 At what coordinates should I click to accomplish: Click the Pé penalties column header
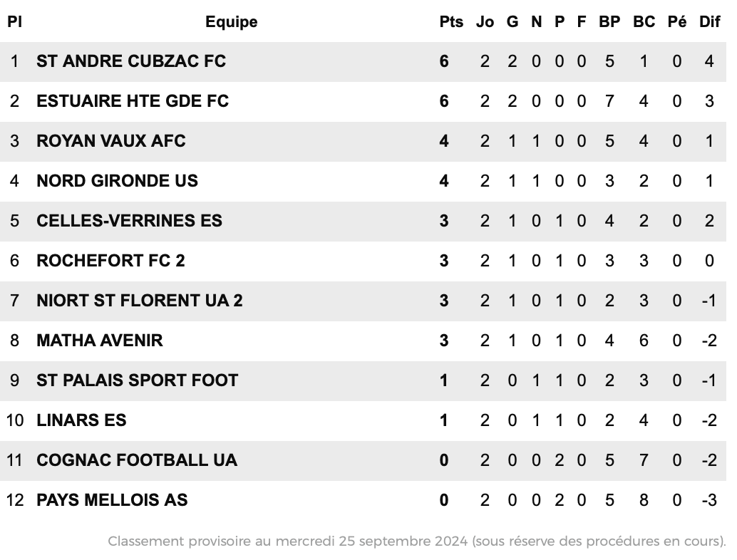[x=677, y=22]
